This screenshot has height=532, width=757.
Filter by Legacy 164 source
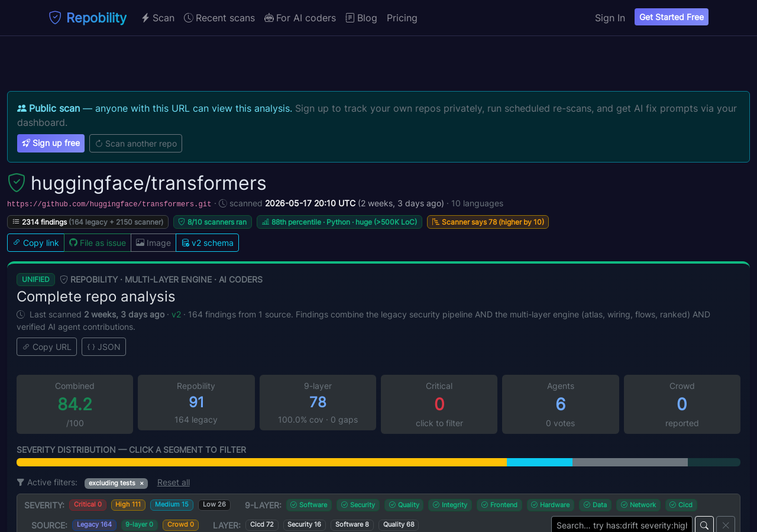(x=95, y=525)
